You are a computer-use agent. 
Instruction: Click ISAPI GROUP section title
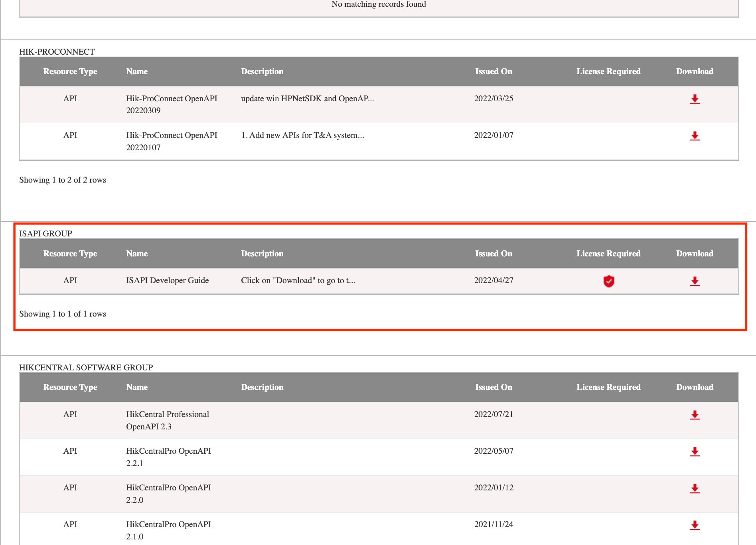pyautogui.click(x=46, y=234)
